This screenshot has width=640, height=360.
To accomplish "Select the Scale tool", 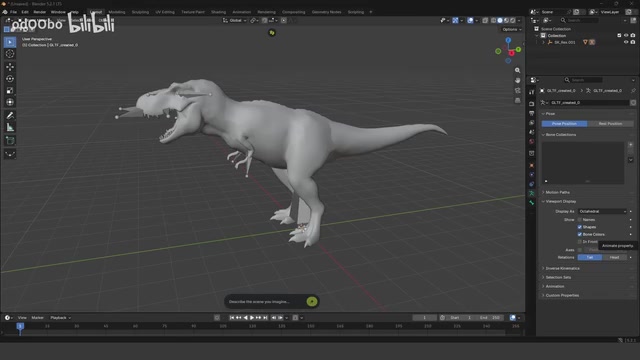I will coord(10,90).
